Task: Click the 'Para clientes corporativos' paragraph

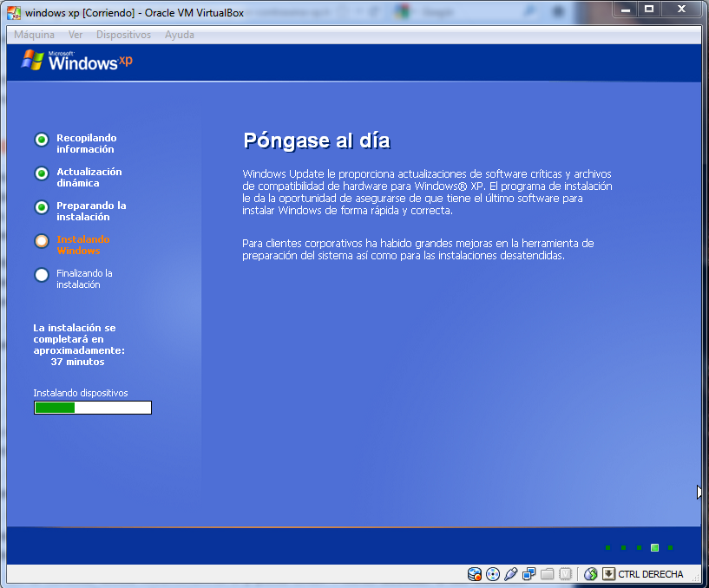Action: click(417, 250)
